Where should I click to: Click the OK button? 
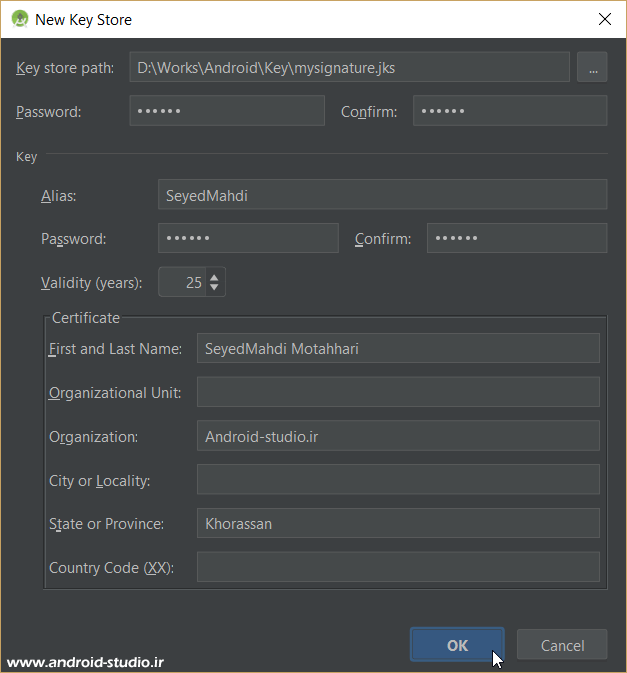tap(457, 645)
